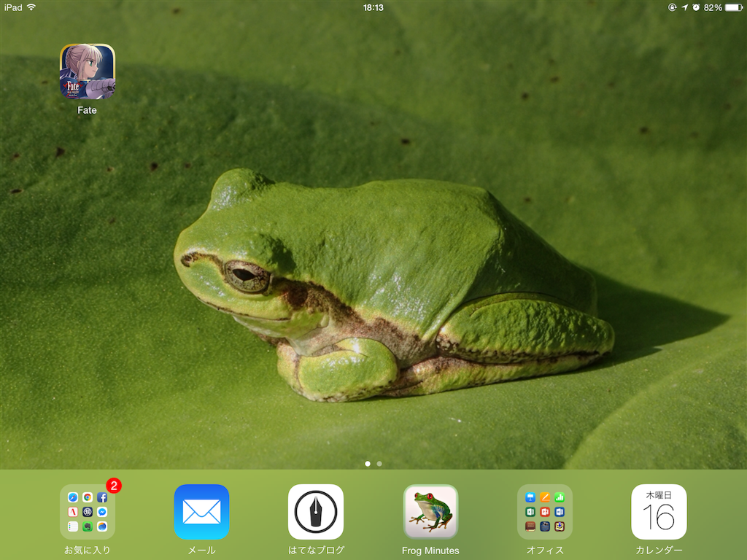Open the Frog Minutes app
Screen dimensions: 747x560
tap(430, 512)
